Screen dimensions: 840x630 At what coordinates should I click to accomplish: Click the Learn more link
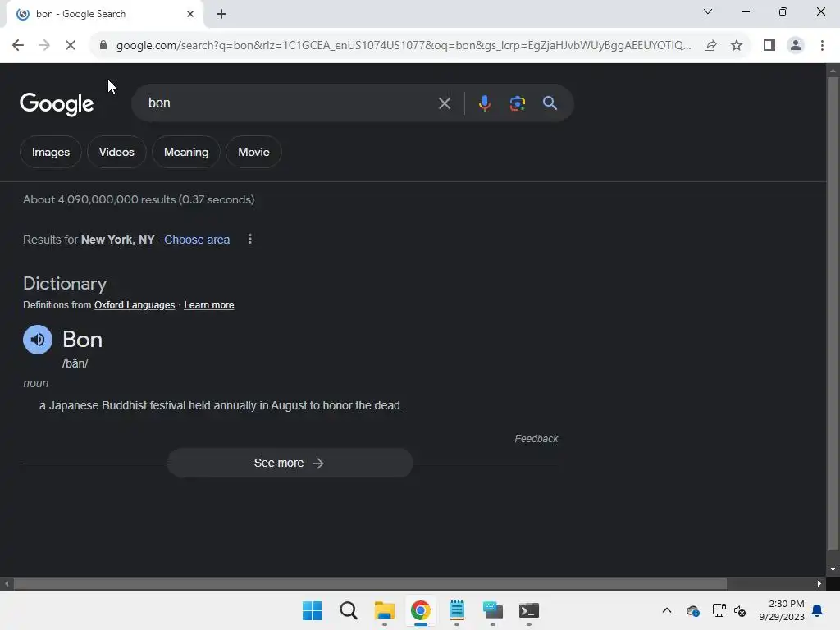[209, 305]
